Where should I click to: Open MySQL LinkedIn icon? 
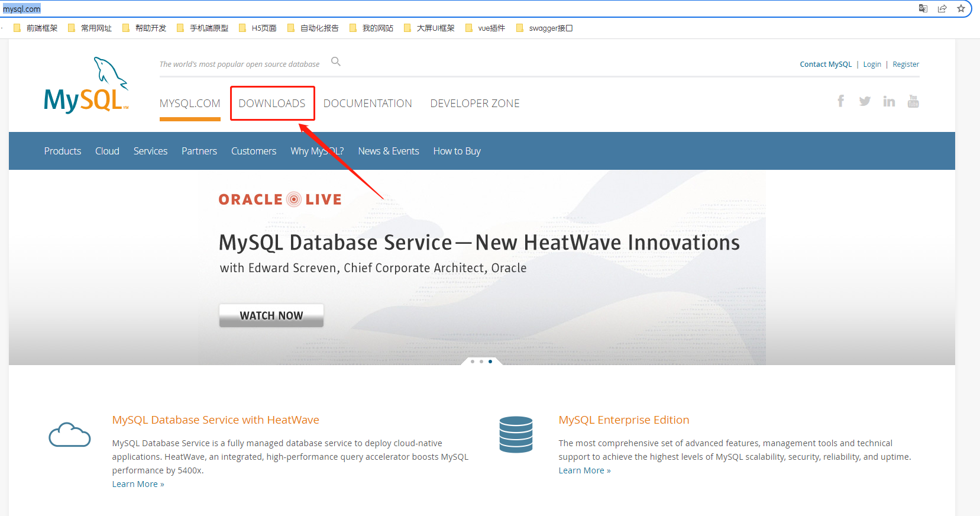889,101
